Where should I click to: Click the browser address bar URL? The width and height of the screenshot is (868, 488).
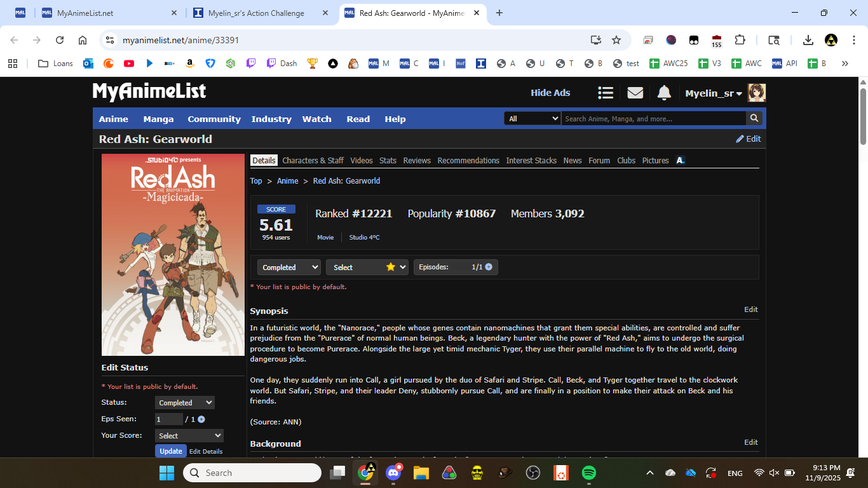pos(181,40)
